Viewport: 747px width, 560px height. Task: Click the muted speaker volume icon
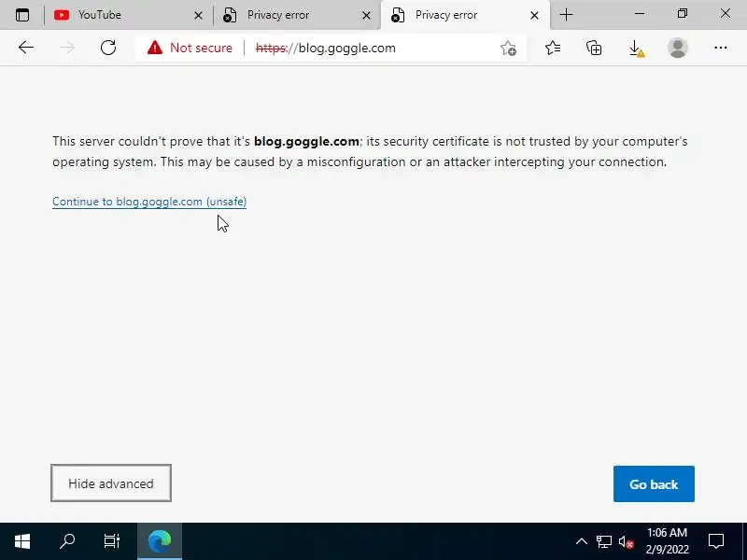[626, 541]
